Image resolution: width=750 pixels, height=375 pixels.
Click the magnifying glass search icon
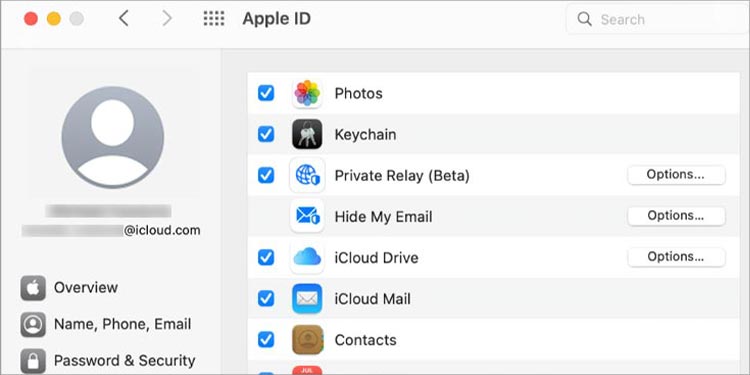point(584,19)
